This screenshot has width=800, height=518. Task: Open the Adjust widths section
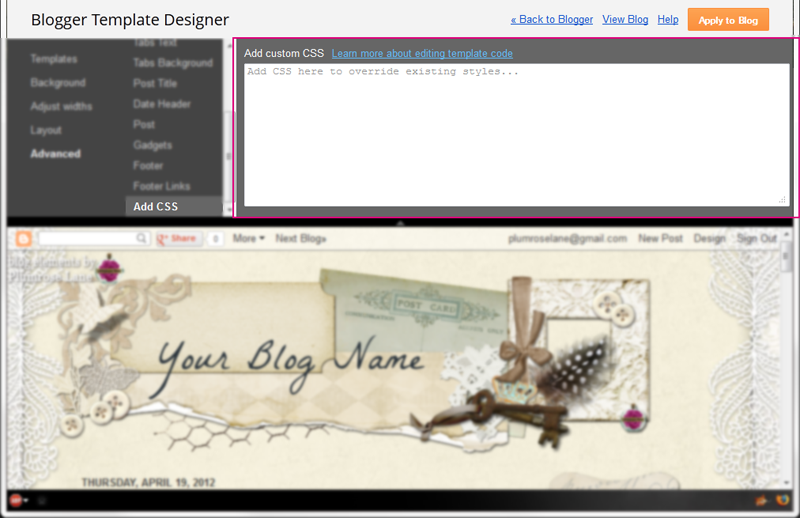pos(61,107)
